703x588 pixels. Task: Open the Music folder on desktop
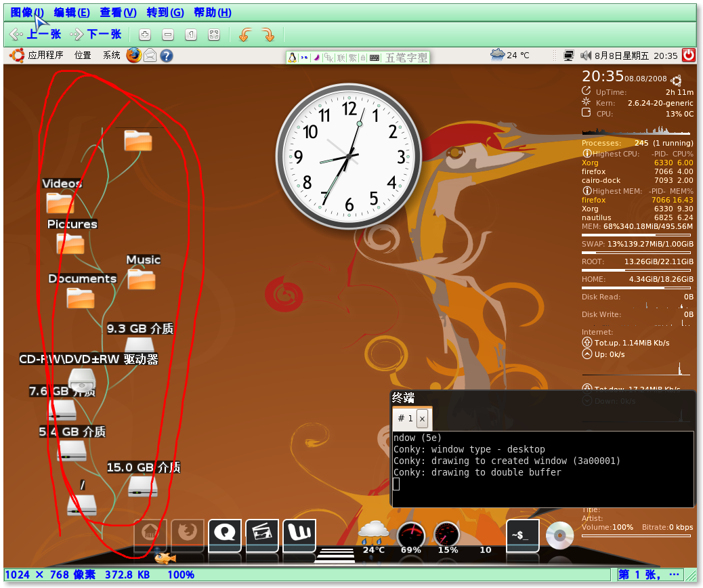pos(142,278)
